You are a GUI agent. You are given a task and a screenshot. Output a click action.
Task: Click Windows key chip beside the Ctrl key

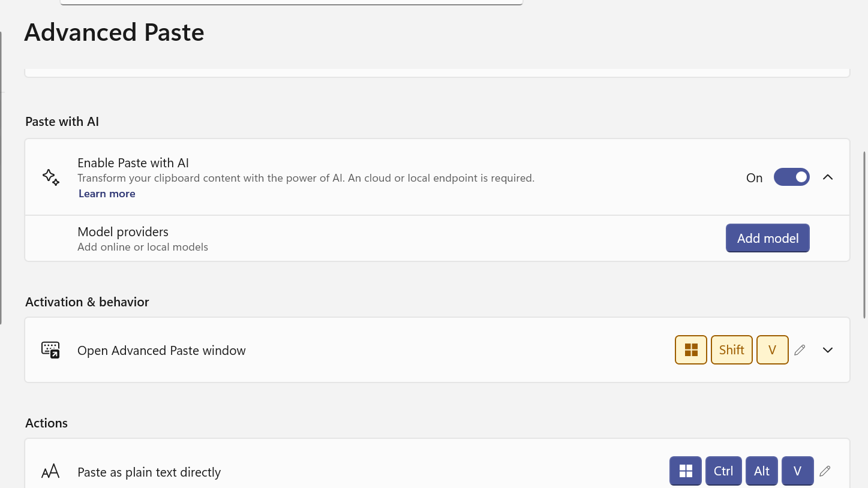click(686, 471)
